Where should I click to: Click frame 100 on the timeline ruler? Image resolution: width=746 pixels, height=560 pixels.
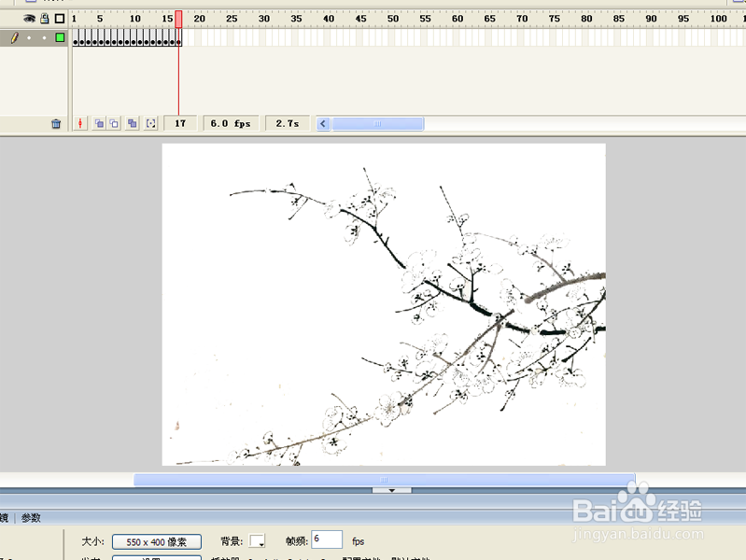tap(718, 19)
